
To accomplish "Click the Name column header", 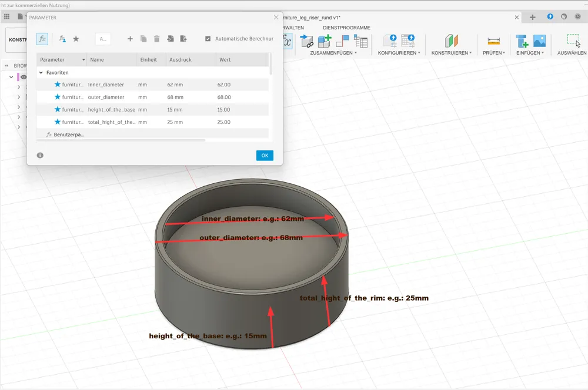I will click(x=112, y=59).
